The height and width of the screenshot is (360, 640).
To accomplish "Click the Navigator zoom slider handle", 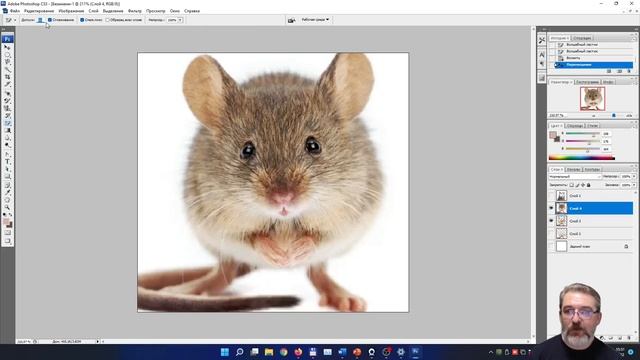I will point(613,116).
